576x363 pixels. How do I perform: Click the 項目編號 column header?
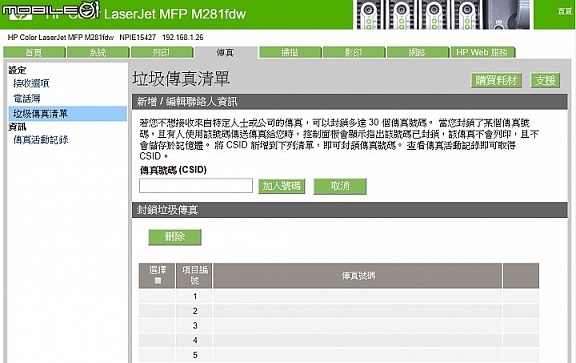(194, 276)
